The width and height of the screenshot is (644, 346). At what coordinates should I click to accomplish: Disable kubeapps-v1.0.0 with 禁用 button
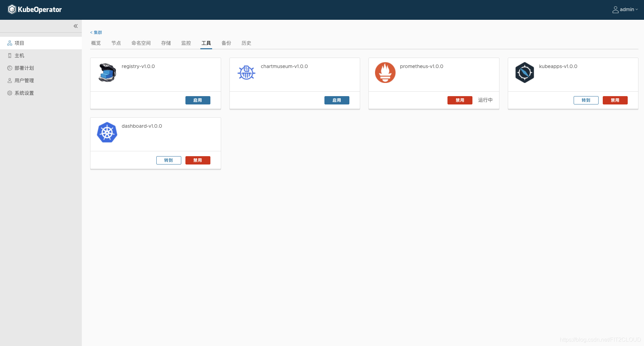tap(615, 100)
